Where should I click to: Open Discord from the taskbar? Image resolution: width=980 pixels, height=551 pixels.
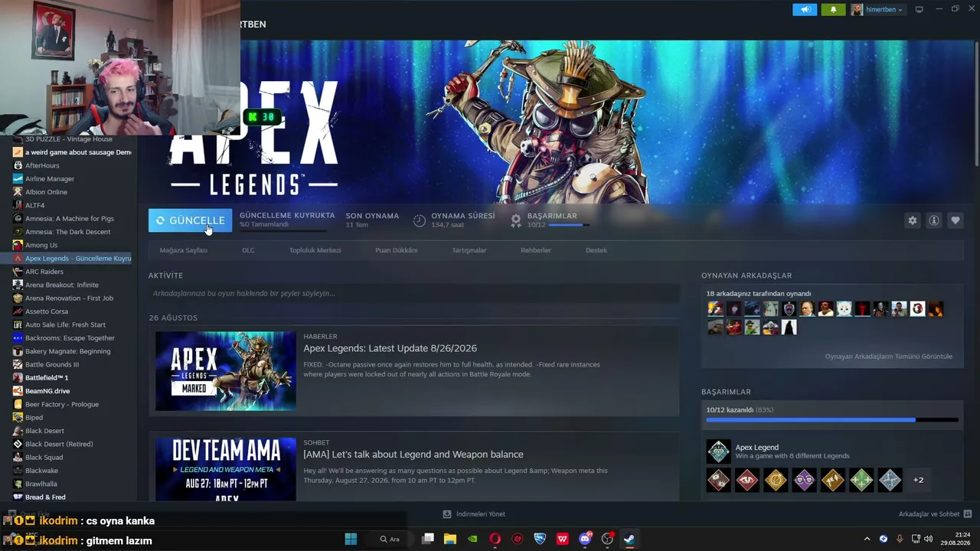click(x=585, y=539)
